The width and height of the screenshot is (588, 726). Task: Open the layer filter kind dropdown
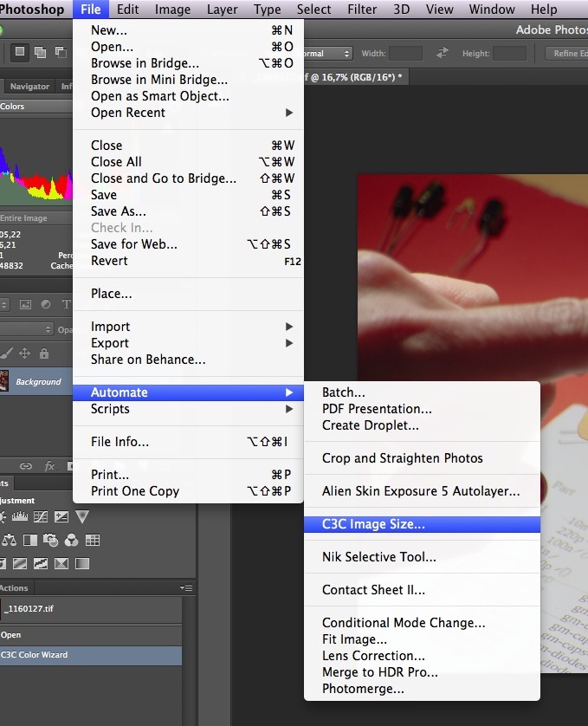4,304
